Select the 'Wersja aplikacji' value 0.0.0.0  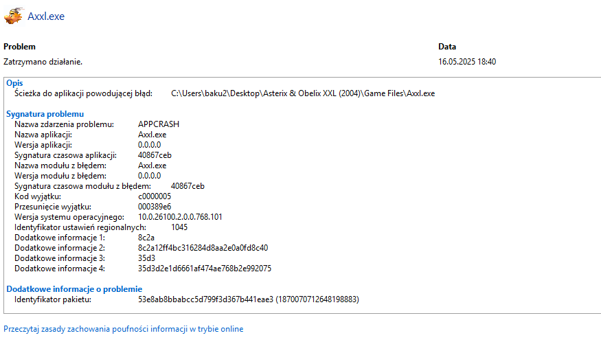pyautogui.click(x=150, y=145)
